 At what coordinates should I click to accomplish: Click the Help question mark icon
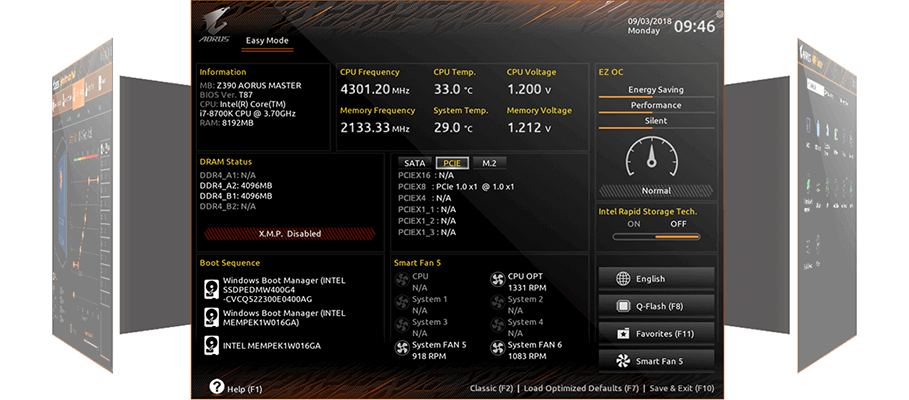pyautogui.click(x=216, y=387)
